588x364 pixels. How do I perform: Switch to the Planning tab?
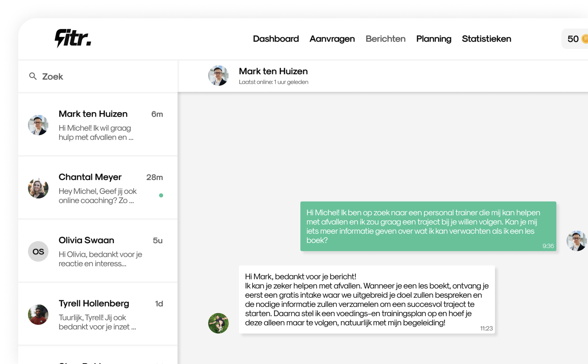(x=434, y=39)
